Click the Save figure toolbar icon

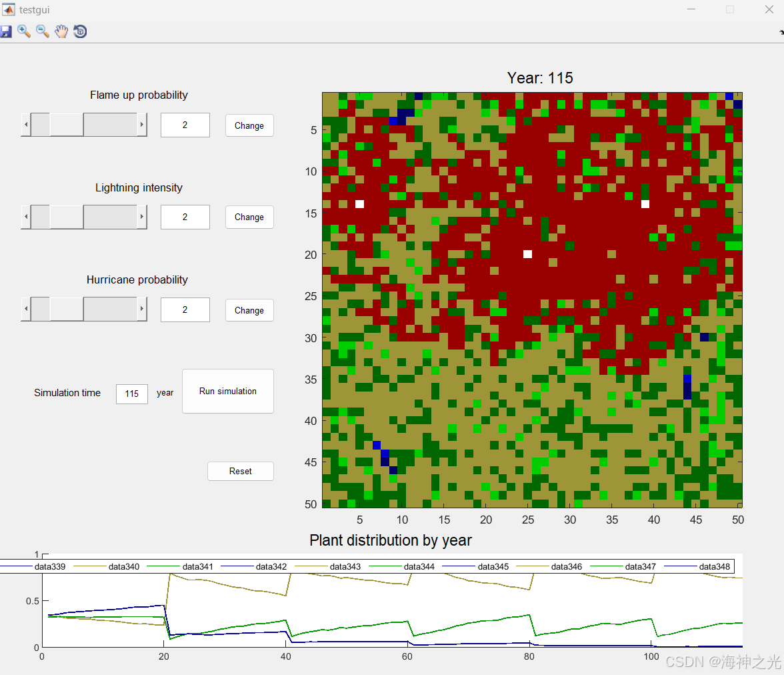6,31
